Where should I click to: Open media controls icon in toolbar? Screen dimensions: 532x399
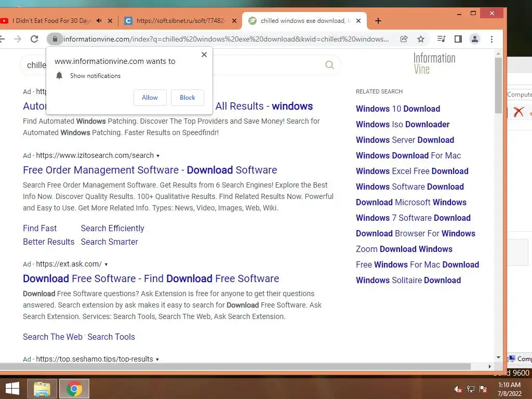click(x=441, y=39)
